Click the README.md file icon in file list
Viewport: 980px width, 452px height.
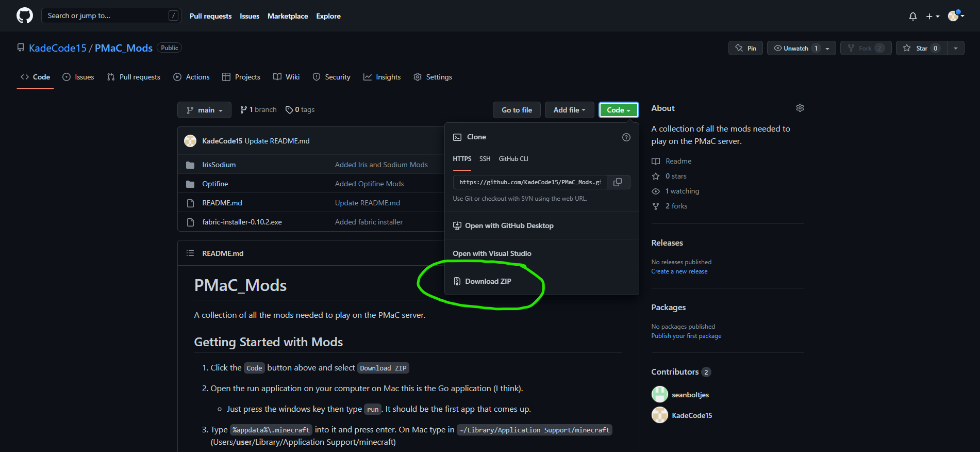click(x=190, y=203)
